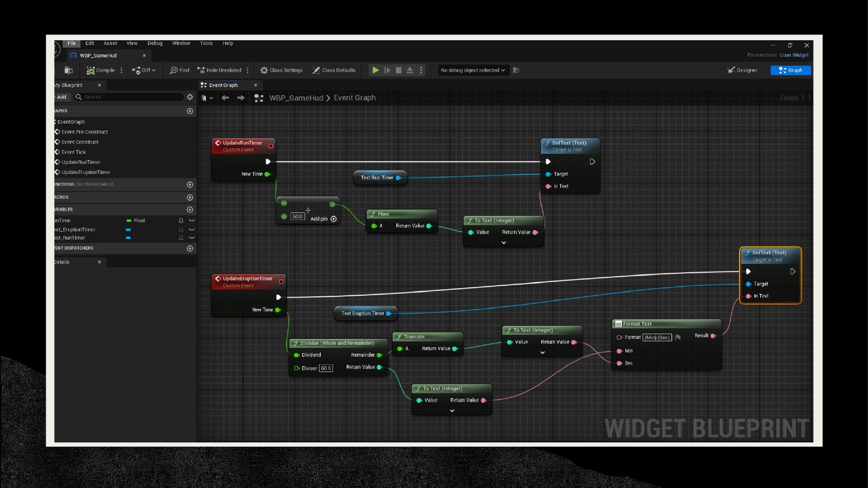868x488 pixels.
Task: Navigate forward with the right arrow
Action: point(241,98)
